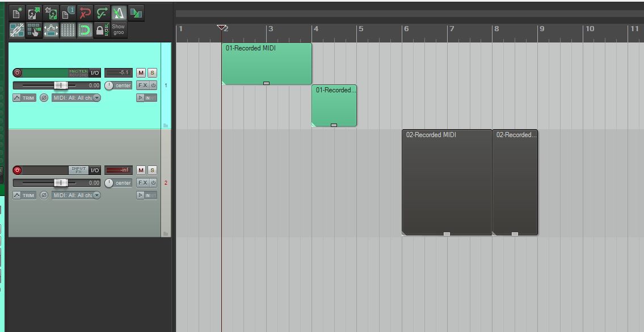644x332 pixels.
Task: Click the volume fader of track 2
Action: [61, 183]
